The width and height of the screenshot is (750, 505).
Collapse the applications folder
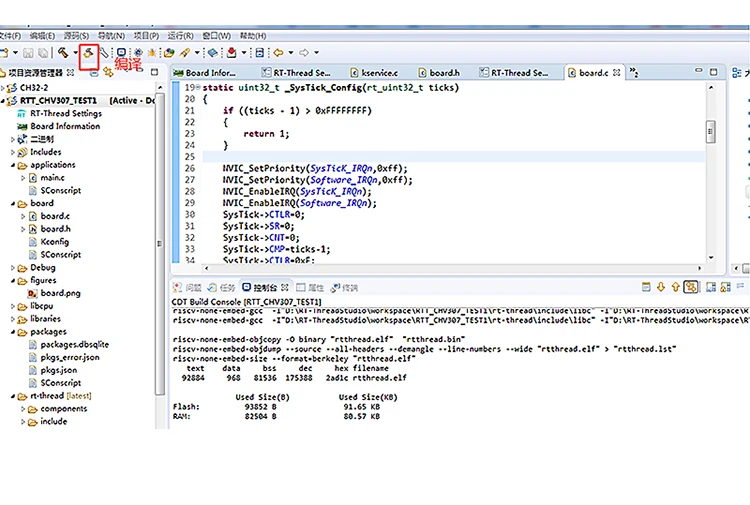(13, 165)
